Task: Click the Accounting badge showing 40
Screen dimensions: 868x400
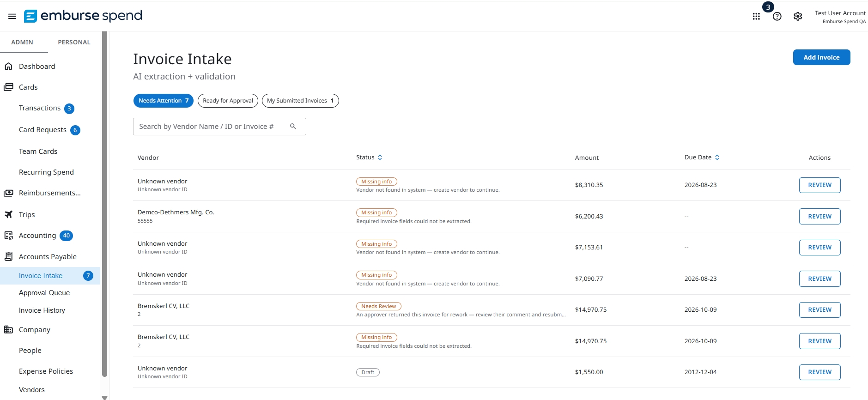Action: pyautogui.click(x=67, y=236)
